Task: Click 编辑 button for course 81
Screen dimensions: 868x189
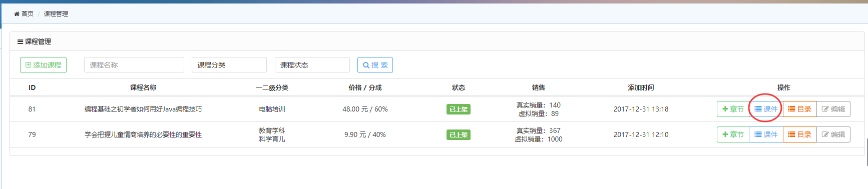Action: (x=833, y=109)
